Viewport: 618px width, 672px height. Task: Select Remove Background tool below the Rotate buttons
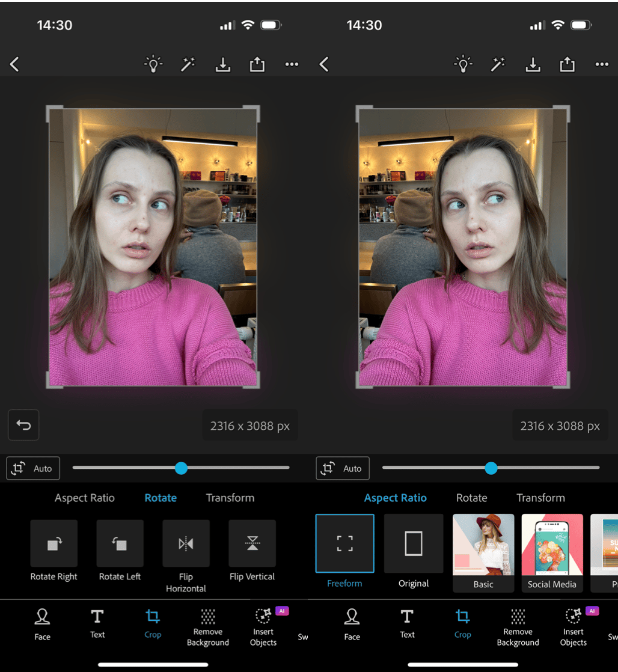207,626
